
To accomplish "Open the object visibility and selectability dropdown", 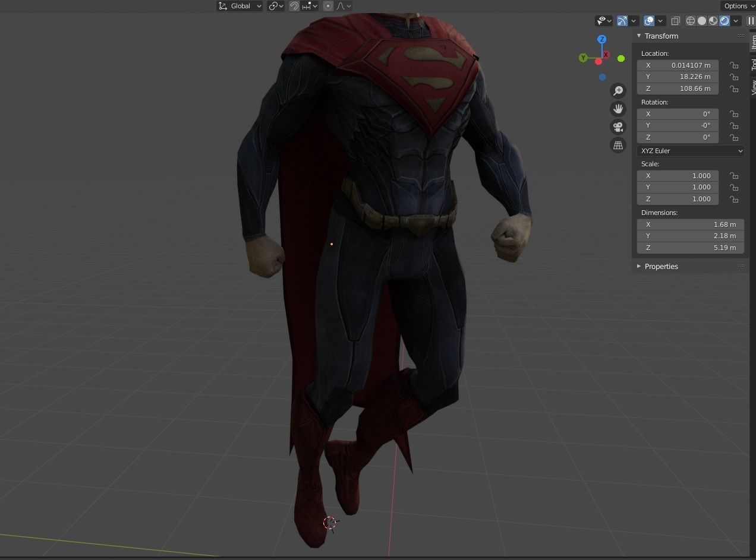I will coord(604,21).
